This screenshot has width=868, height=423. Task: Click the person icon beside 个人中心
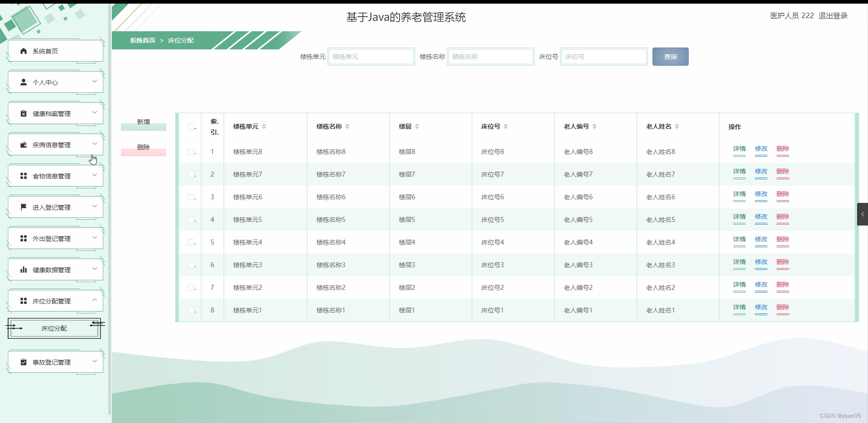click(x=24, y=82)
